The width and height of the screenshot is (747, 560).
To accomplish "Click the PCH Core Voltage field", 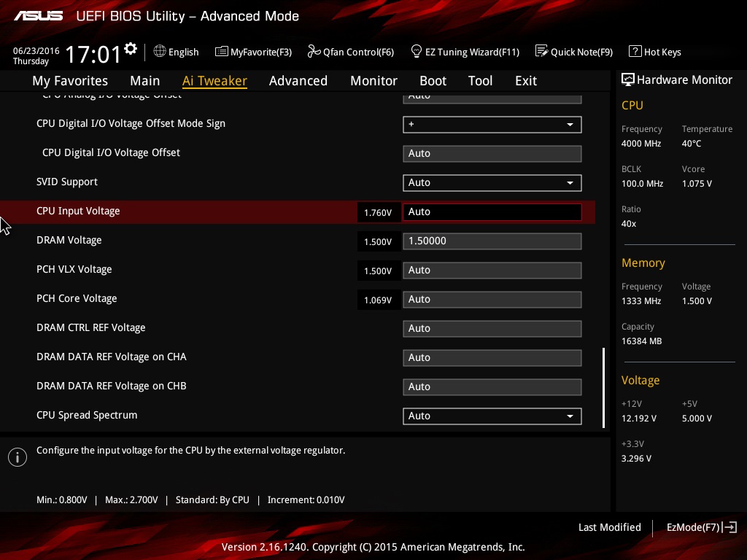I will [x=492, y=300].
